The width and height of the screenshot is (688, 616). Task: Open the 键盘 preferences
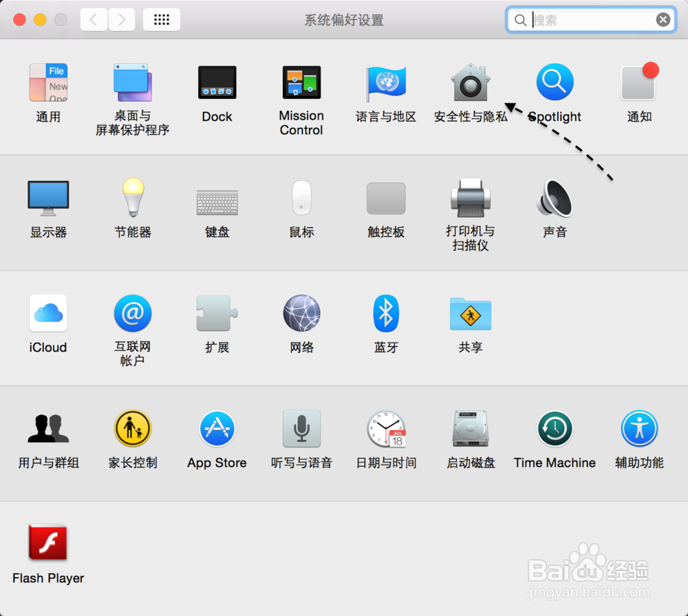pos(217,198)
